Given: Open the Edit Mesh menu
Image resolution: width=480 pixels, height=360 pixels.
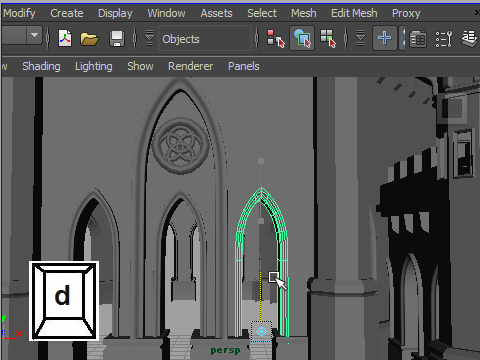Looking at the screenshot, I should (x=354, y=13).
